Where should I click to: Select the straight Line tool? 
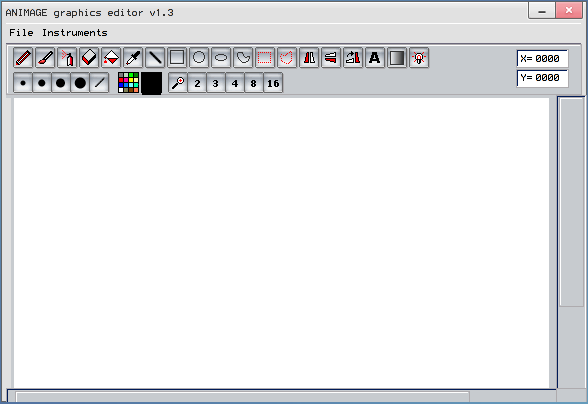pyautogui.click(x=155, y=58)
